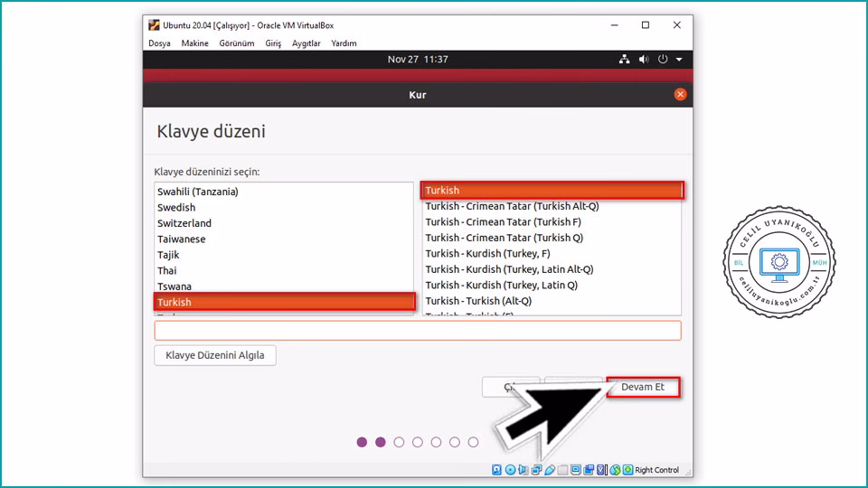Click the shared folders icon in status bar
Image resolution: width=868 pixels, height=488 pixels.
click(x=562, y=470)
